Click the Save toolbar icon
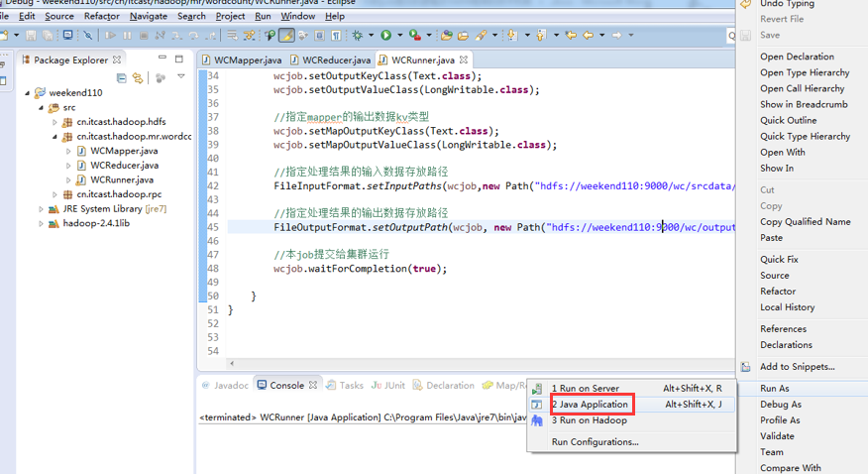The width and height of the screenshot is (868, 474). (31, 36)
